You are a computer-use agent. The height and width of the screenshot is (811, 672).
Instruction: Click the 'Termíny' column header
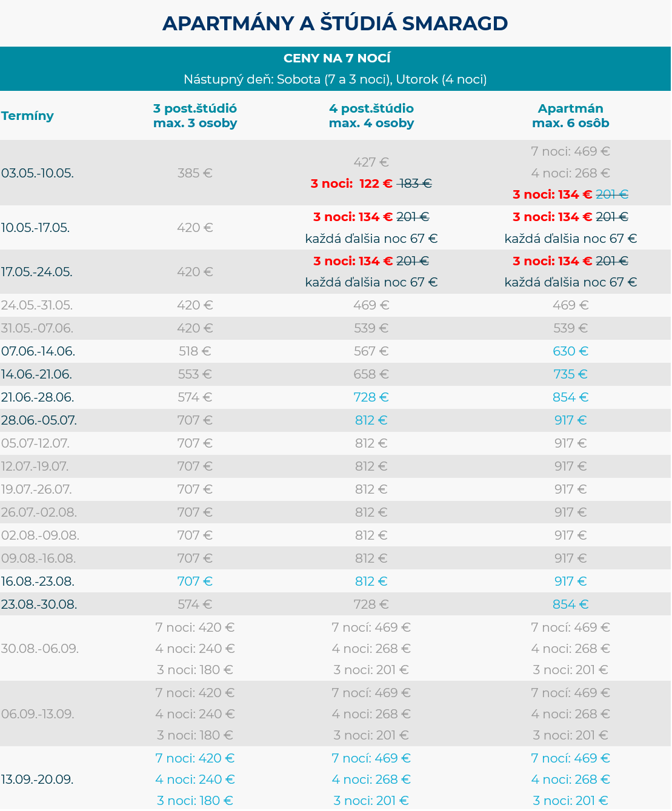point(27,116)
